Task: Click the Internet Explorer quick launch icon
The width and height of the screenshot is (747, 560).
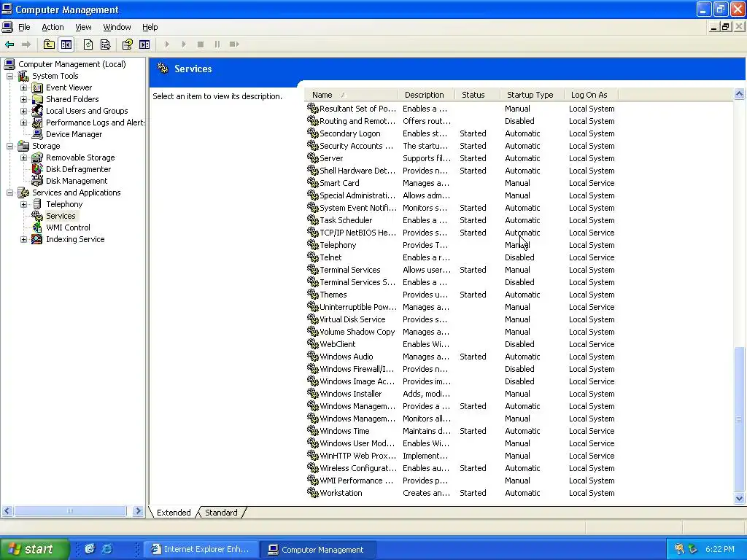Action: (x=108, y=549)
